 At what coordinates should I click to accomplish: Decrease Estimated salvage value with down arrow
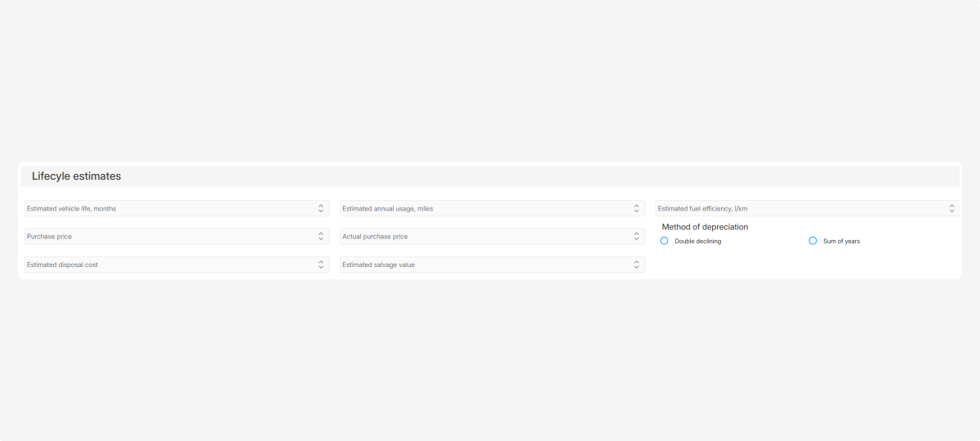tap(636, 268)
